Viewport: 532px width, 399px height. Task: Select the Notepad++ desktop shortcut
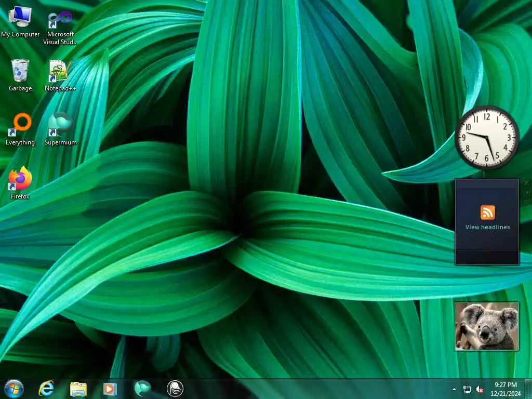(60, 75)
